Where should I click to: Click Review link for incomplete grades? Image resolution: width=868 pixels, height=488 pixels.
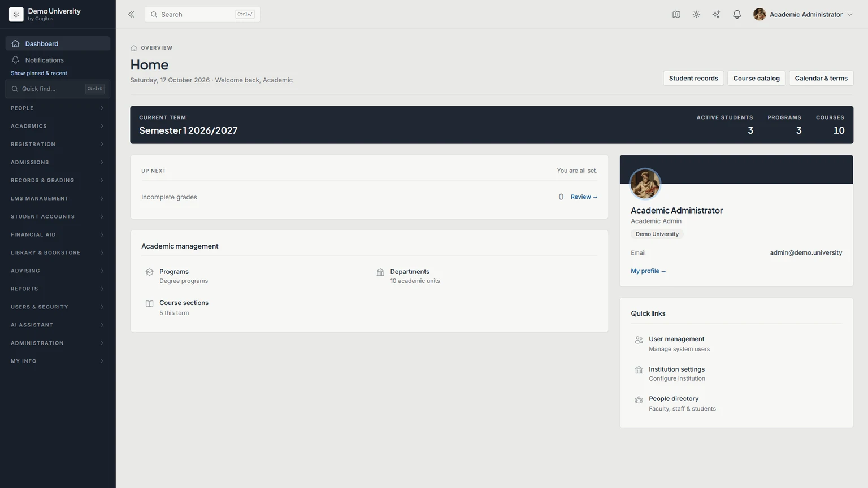pyautogui.click(x=584, y=197)
